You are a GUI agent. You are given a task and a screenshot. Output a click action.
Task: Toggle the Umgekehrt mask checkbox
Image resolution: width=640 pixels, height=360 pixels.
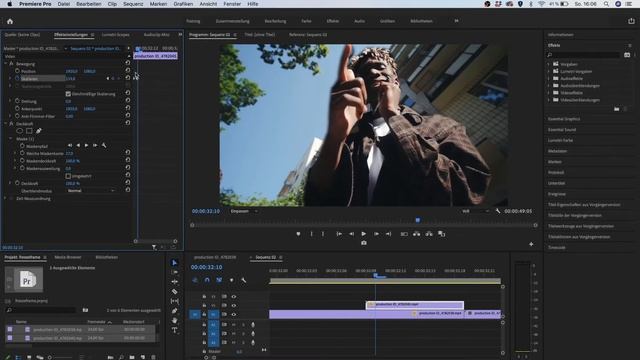click(x=68, y=176)
